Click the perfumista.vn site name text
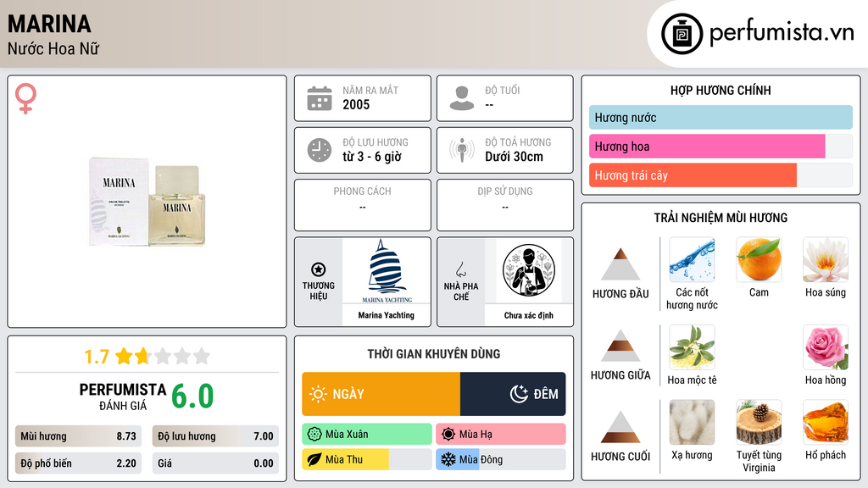868x488 pixels. click(782, 32)
